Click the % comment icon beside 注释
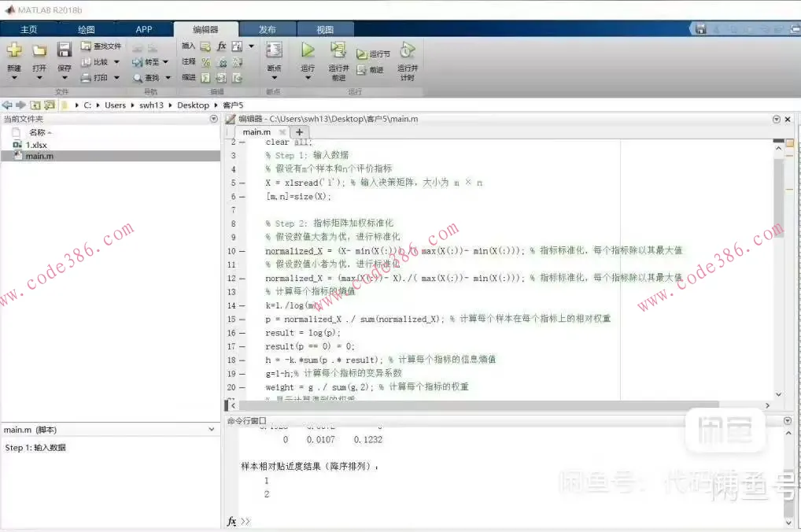801x532 pixels. 206,62
